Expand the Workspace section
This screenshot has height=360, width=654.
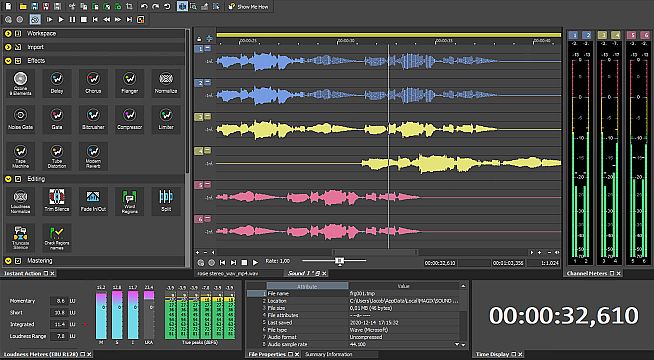coord(8,33)
